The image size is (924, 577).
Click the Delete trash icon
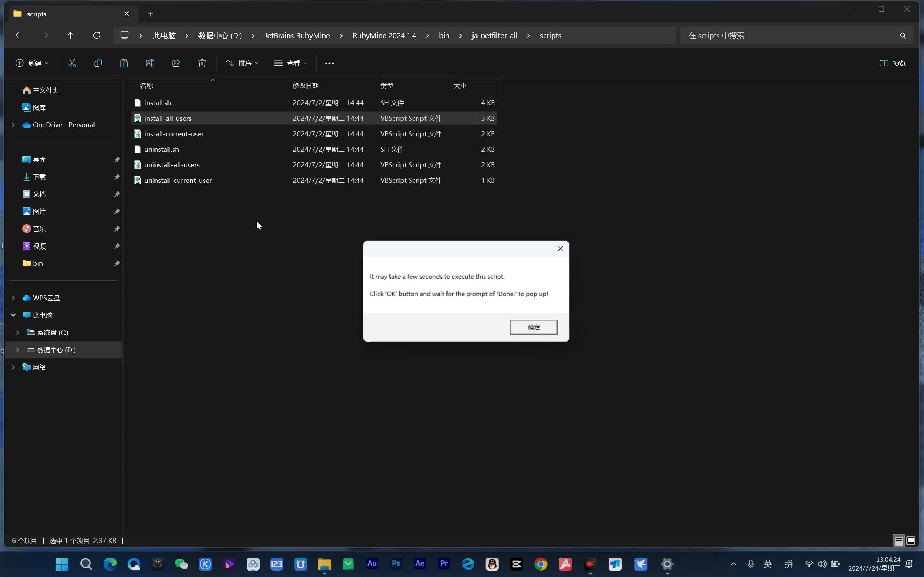click(202, 63)
